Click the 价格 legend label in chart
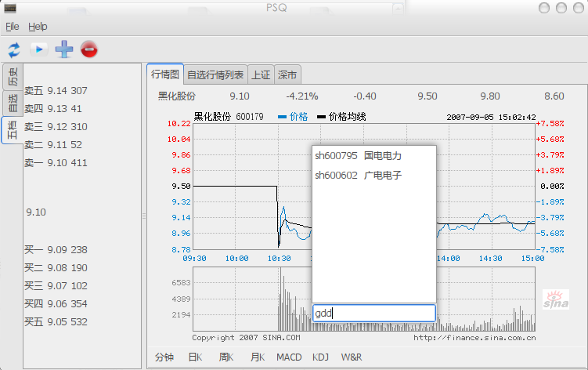Viewport: 588px width, 370px height. coord(298,117)
